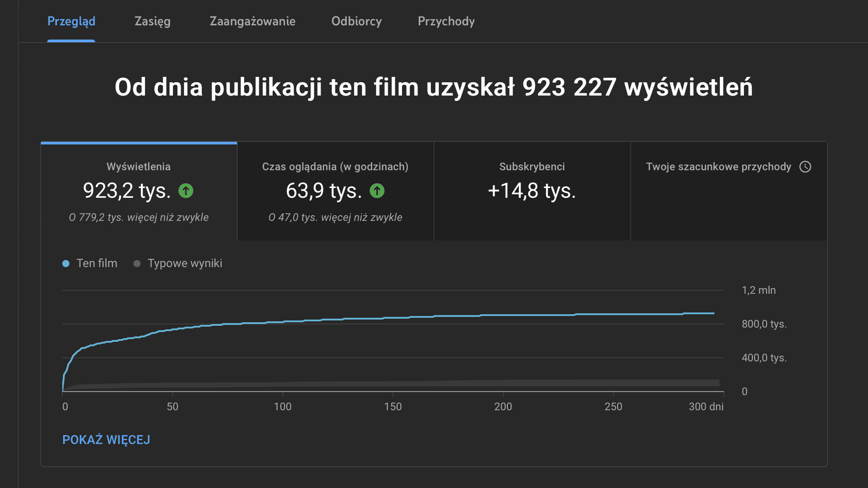Click the 100 days mark on the chart axis
868x488 pixels.
[282, 406]
